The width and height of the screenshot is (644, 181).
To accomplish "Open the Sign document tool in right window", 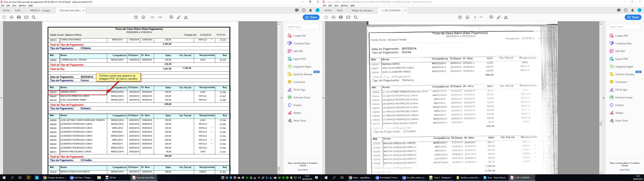I will tap(506, 17).
